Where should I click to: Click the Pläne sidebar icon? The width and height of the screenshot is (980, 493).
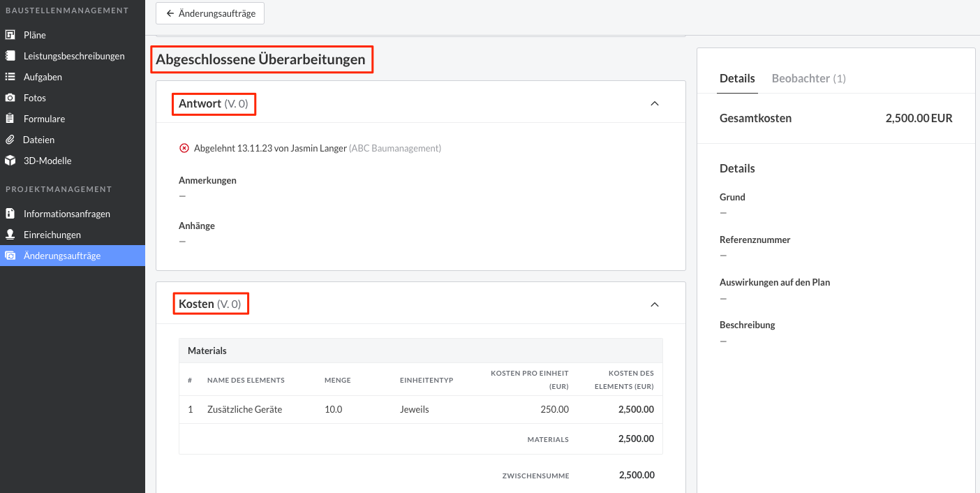coord(10,35)
